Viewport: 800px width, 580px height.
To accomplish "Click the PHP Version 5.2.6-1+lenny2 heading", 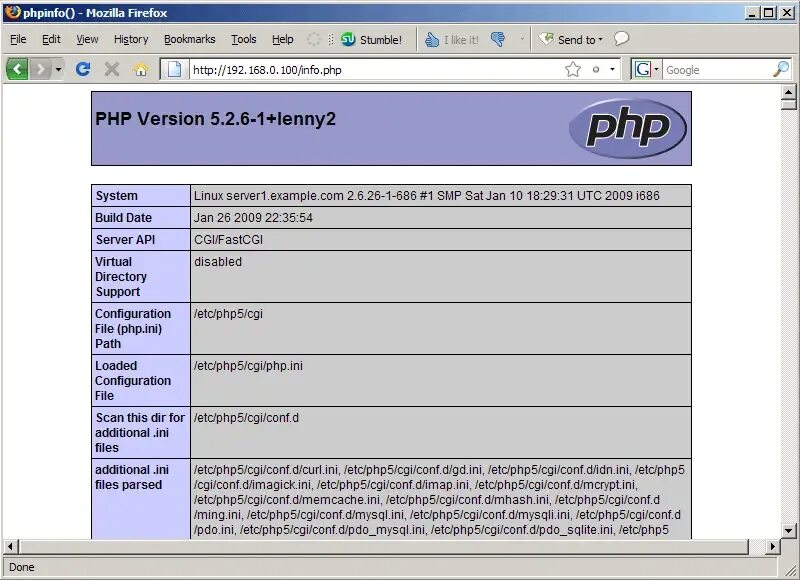I will (215, 119).
